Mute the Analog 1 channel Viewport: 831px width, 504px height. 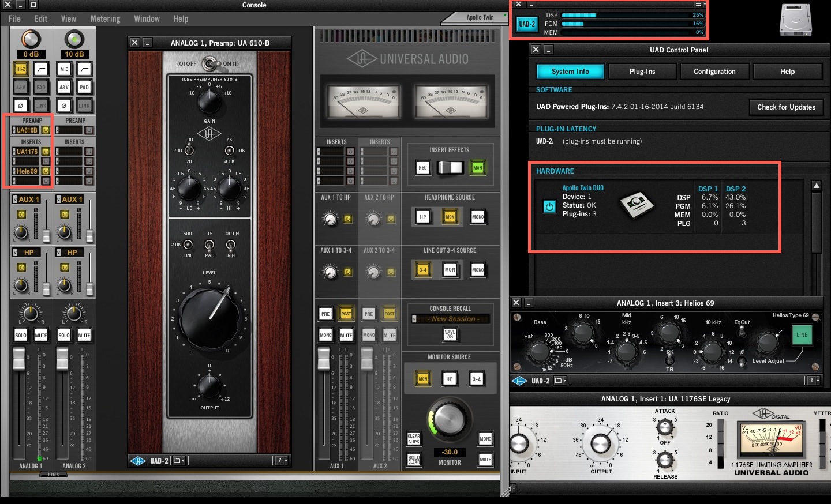click(x=40, y=335)
